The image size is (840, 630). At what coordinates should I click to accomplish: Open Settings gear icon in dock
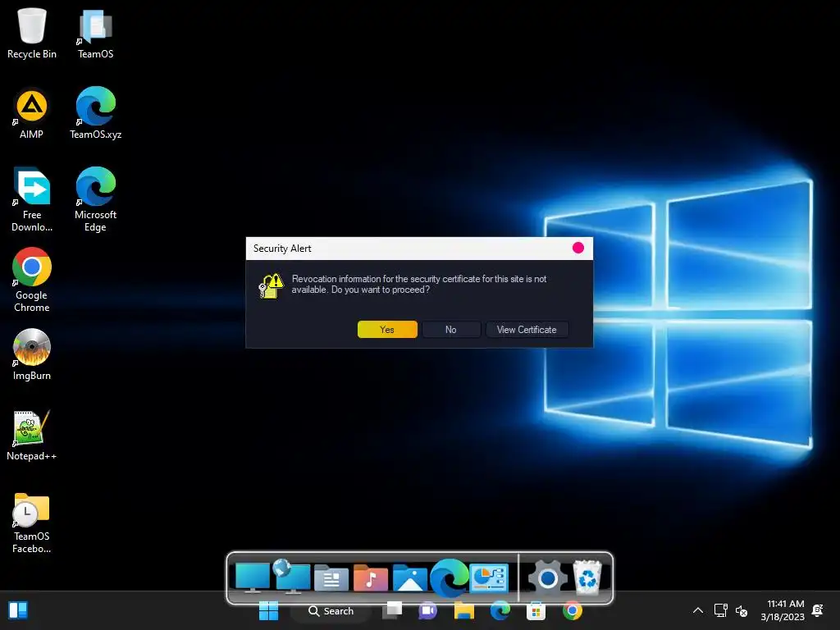pos(547,578)
